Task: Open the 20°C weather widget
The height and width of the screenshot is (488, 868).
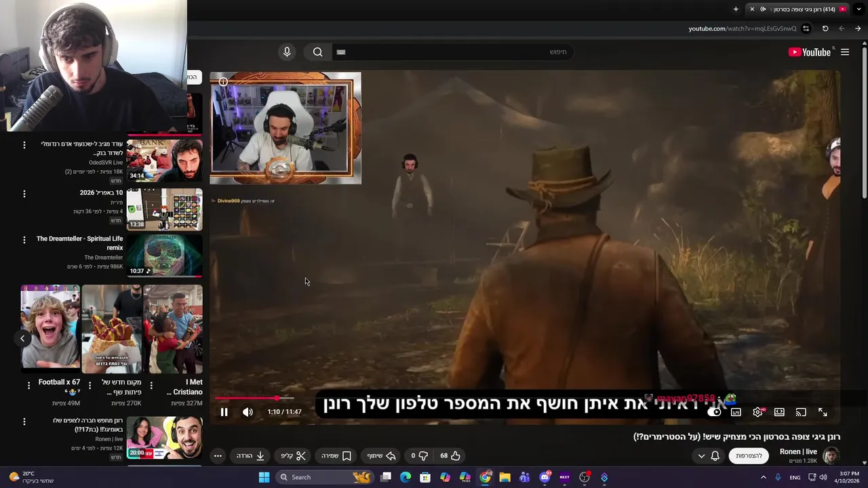Action: coord(31,477)
